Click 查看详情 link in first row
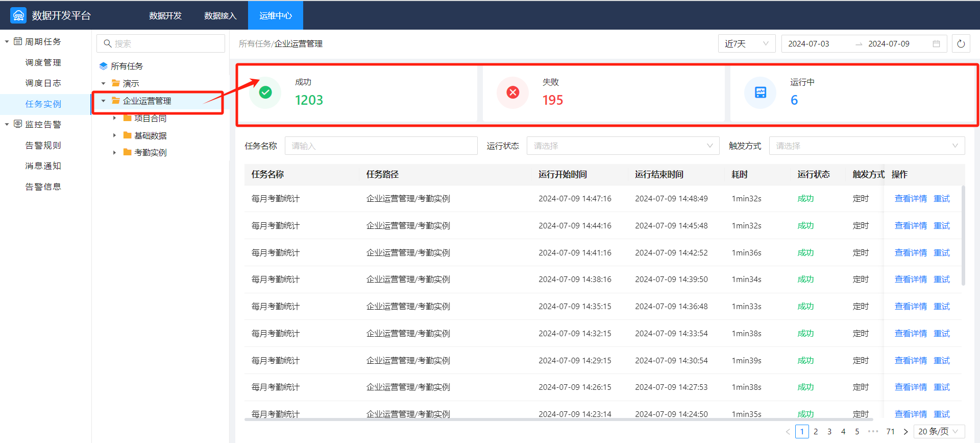This screenshot has width=980, height=443. point(911,199)
